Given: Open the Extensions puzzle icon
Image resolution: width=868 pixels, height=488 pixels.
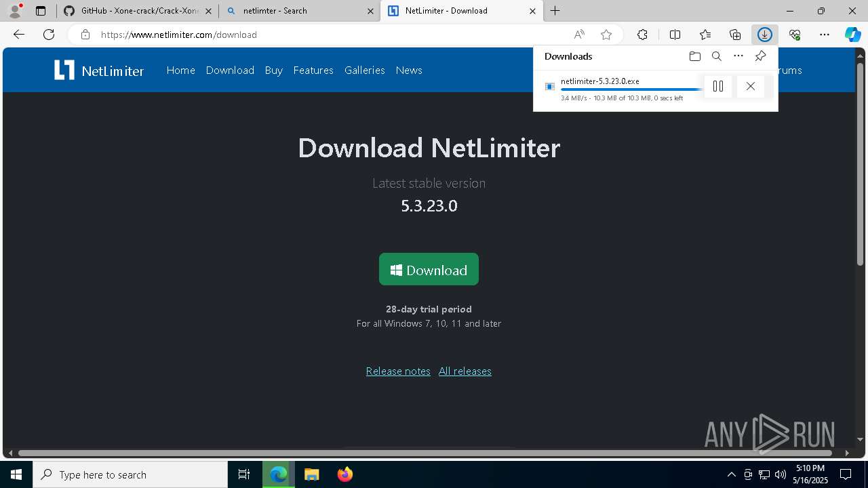Looking at the screenshot, I should click(642, 35).
